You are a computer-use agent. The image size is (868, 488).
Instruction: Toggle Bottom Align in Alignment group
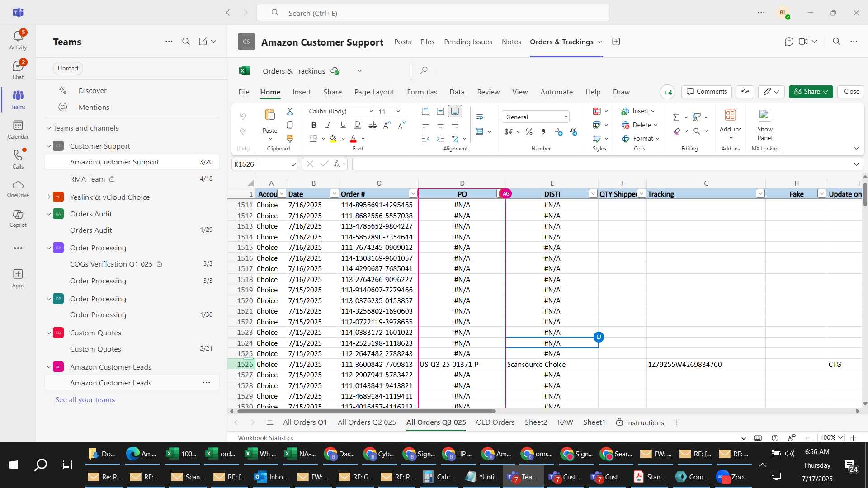[455, 111]
